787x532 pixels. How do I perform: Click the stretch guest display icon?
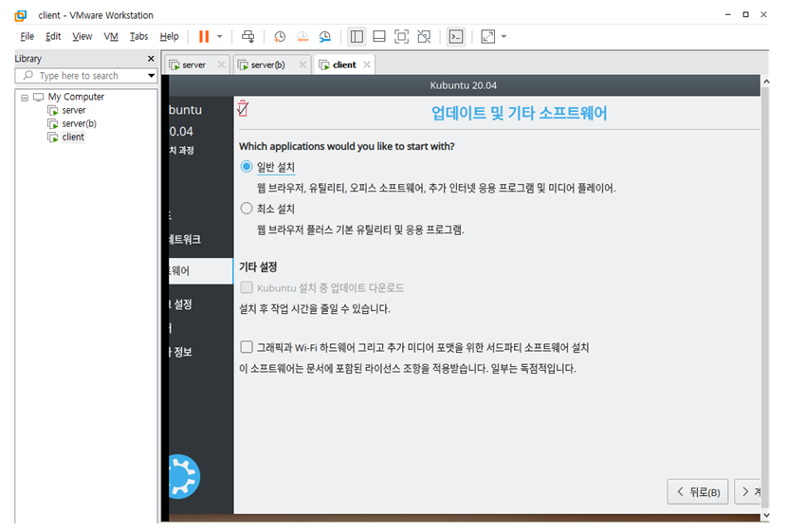click(488, 37)
